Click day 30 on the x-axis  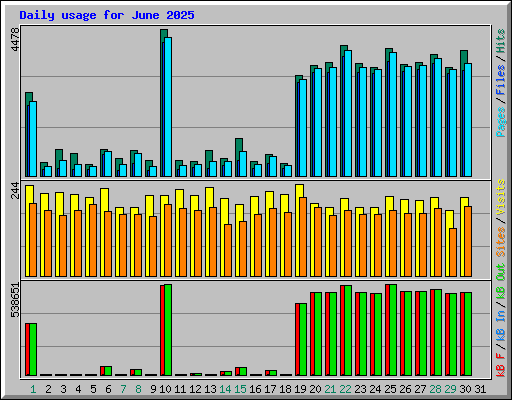point(465,389)
